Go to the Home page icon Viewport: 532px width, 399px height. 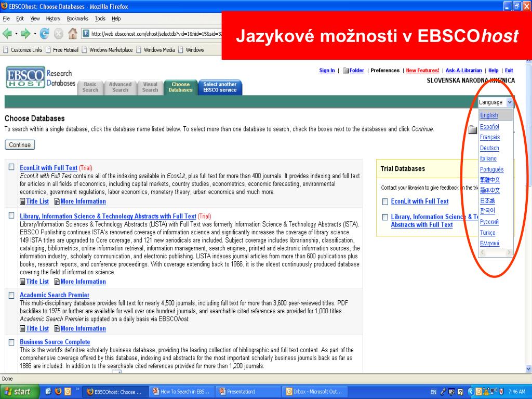(73, 33)
